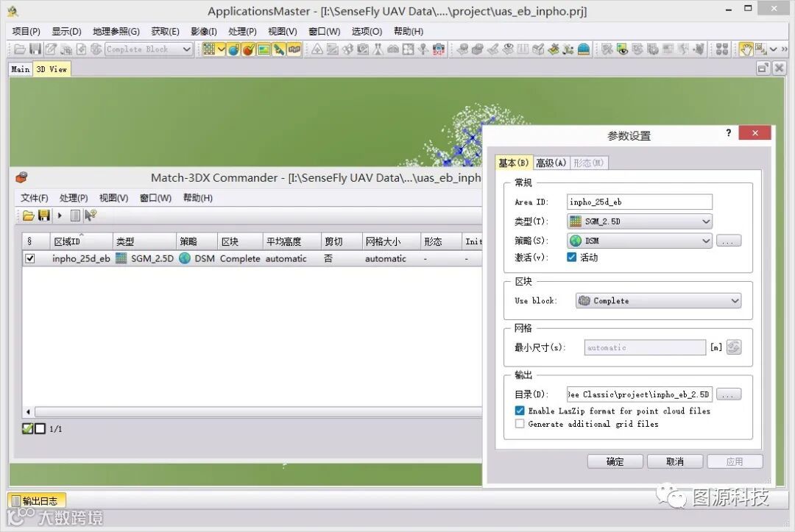Click the help pointer icon in Match-3DX toolbar

pyautogui.click(x=91, y=216)
